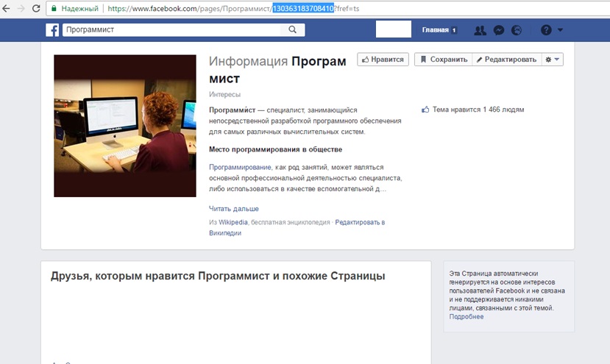Click Редактировать в Википедии link
This screenshot has width=610, height=364.
pyautogui.click(x=297, y=227)
